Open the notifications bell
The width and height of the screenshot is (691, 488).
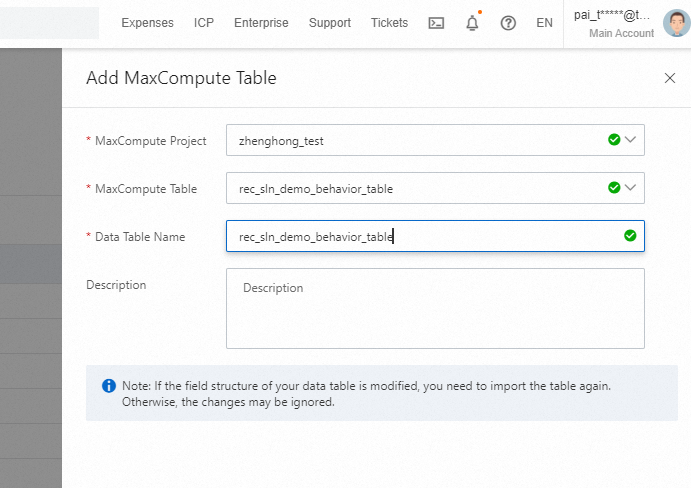click(x=472, y=23)
